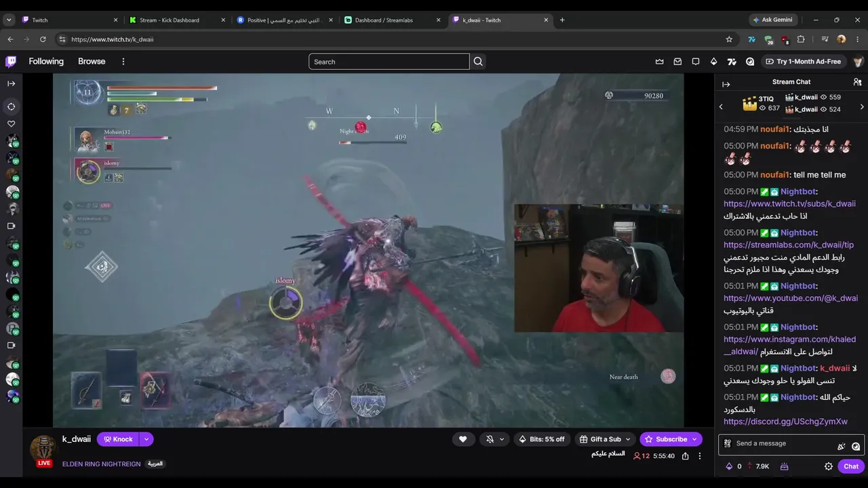The image size is (868, 488).
Task: Open the YouTube channel link in chat
Action: pyautogui.click(x=791, y=298)
